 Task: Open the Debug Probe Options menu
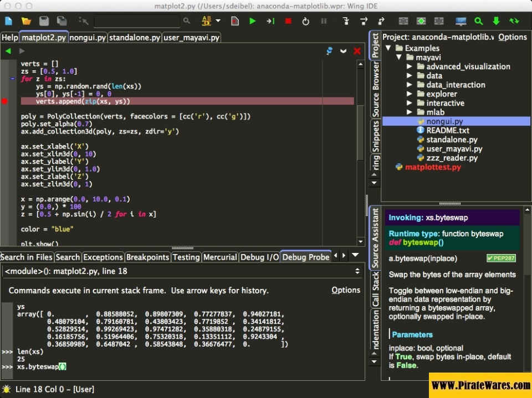click(x=346, y=290)
